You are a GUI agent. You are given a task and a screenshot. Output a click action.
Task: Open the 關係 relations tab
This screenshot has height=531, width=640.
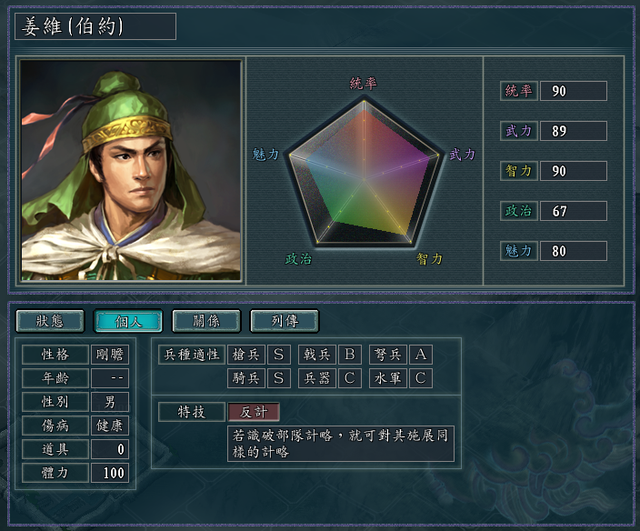click(206, 321)
